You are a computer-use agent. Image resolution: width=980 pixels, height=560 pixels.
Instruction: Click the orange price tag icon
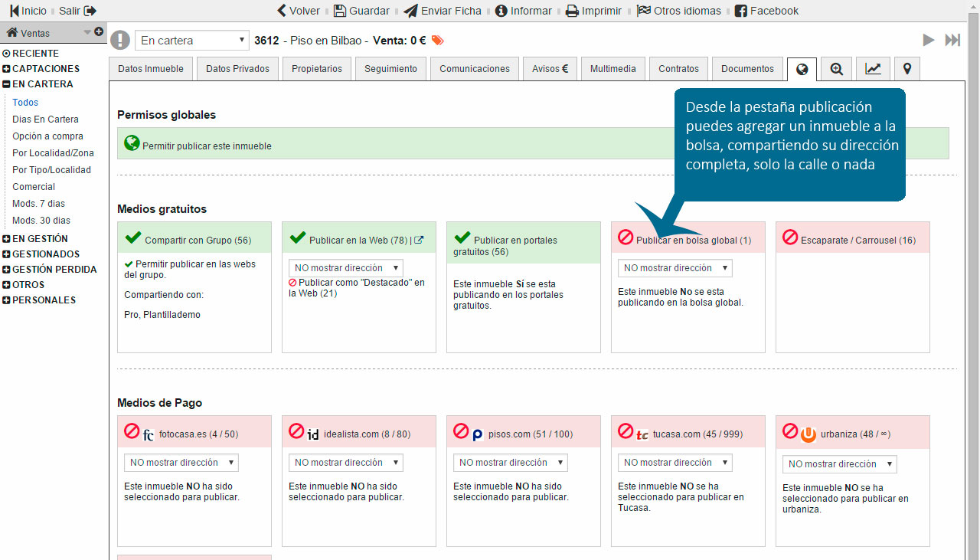click(438, 41)
